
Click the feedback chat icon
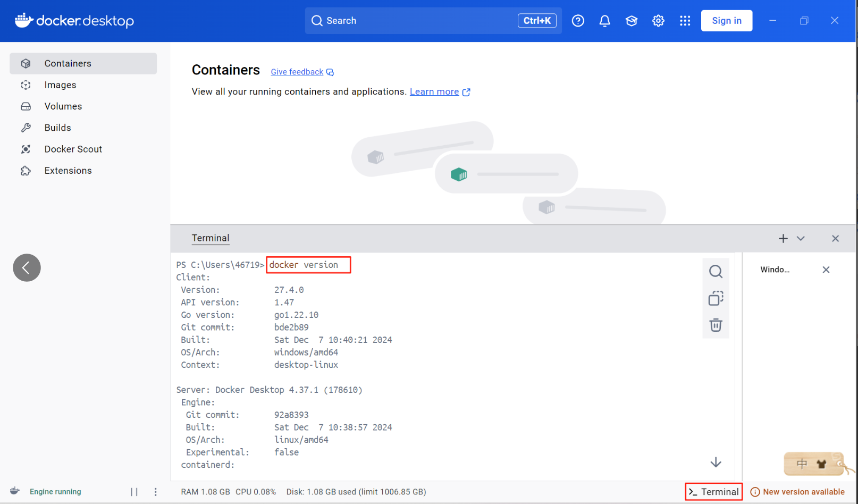click(330, 72)
